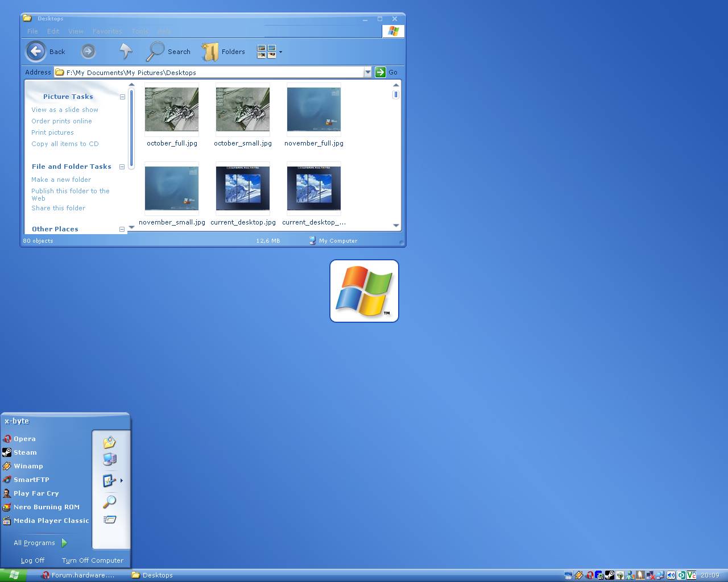Click the green Go arrow button

tap(380, 72)
